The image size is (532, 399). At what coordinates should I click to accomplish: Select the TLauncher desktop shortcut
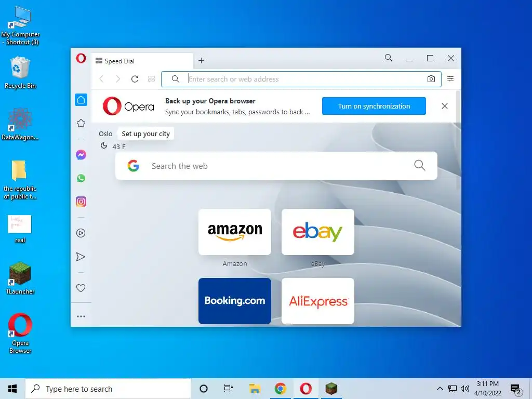click(20, 278)
